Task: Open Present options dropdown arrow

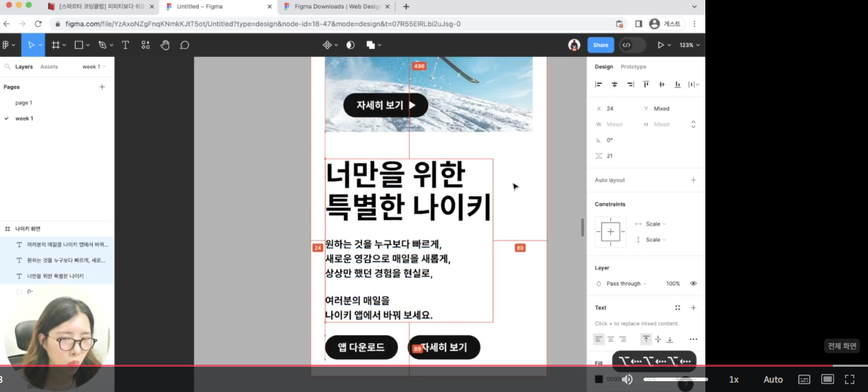Action: pos(671,45)
